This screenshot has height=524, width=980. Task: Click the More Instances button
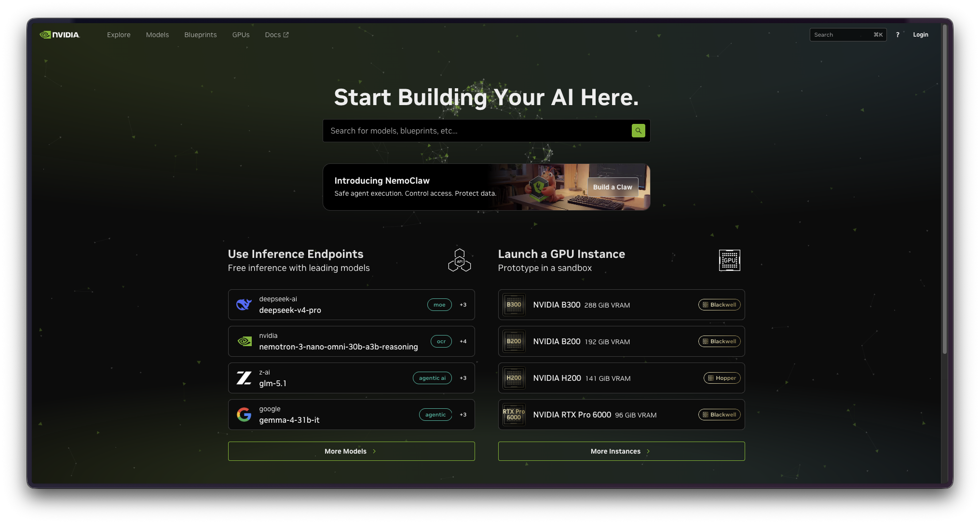click(x=621, y=451)
